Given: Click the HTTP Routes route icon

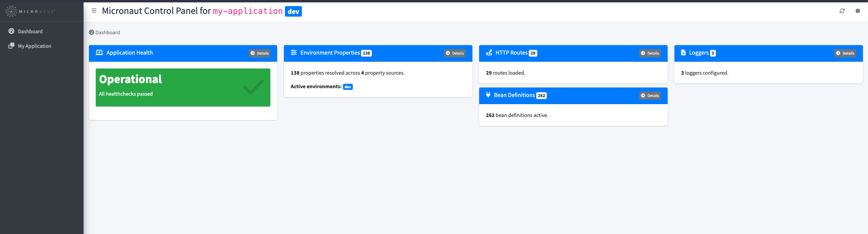Looking at the screenshot, I should pos(489,53).
